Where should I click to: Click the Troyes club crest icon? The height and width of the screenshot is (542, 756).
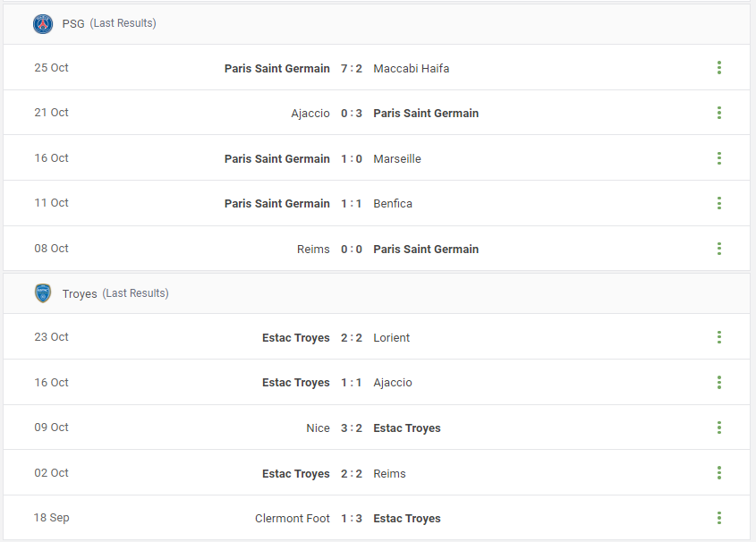click(43, 293)
